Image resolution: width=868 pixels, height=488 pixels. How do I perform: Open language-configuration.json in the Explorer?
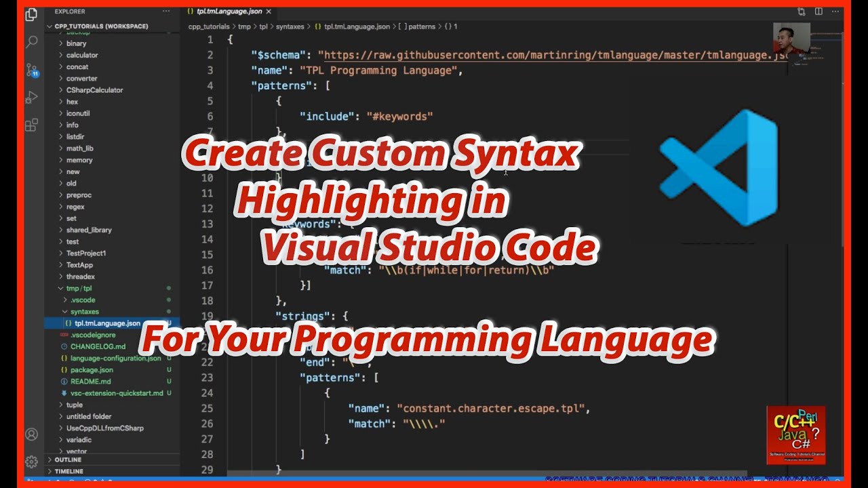[116, 359]
